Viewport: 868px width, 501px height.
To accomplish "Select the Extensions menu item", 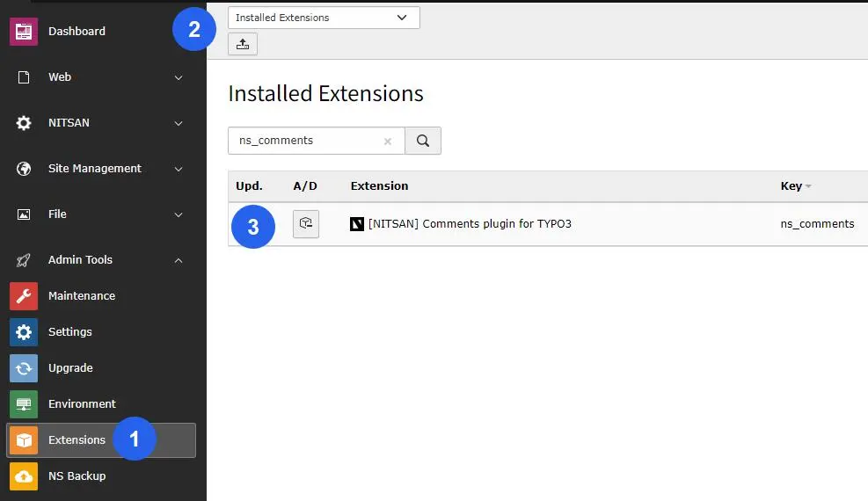I will click(101, 440).
